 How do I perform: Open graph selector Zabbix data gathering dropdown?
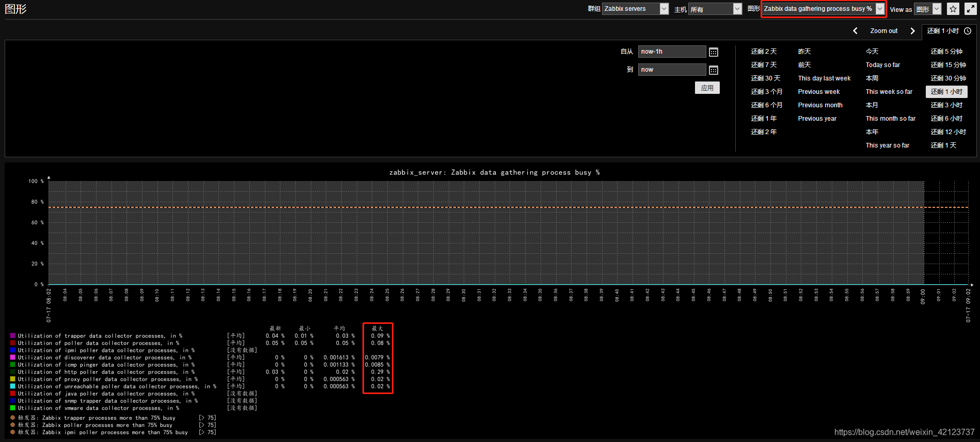pyautogui.click(x=823, y=9)
